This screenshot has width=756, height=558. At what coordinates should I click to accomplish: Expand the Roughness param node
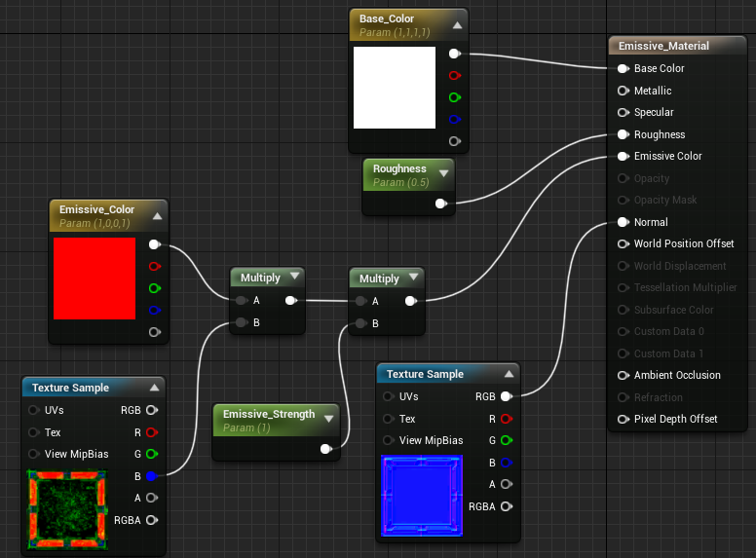coord(443,173)
